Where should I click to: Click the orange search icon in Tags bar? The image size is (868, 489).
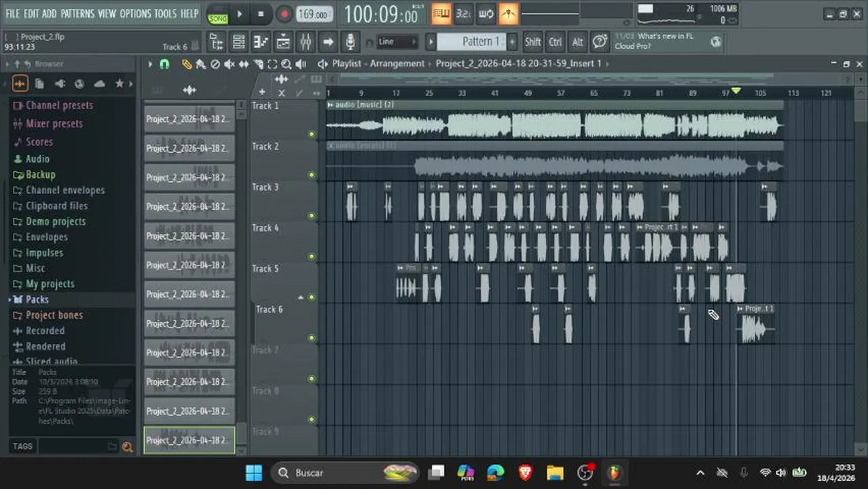coord(127,446)
